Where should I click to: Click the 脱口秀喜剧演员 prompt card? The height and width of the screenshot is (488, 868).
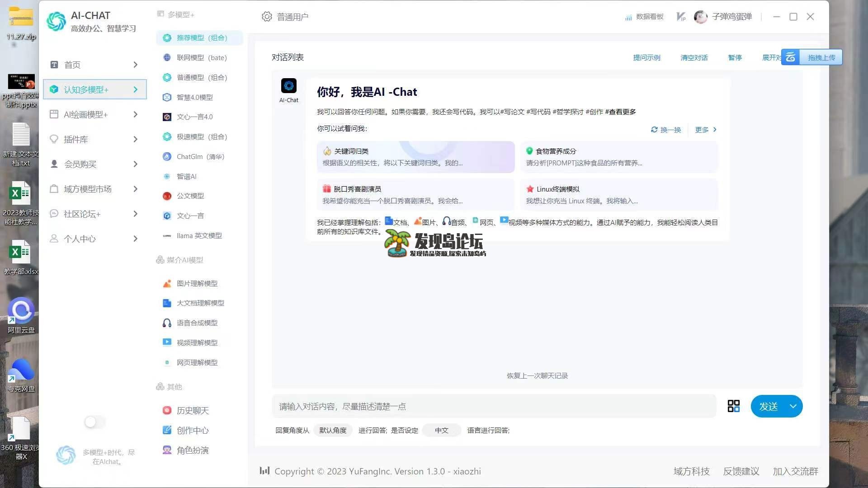pyautogui.click(x=415, y=195)
